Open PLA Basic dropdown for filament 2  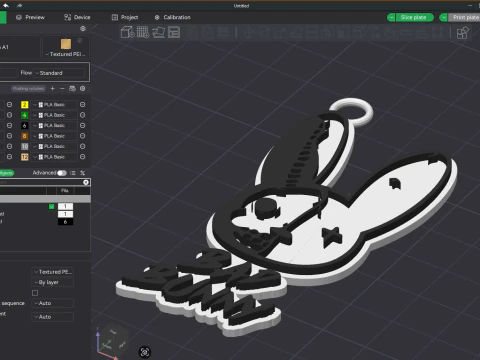point(54,105)
